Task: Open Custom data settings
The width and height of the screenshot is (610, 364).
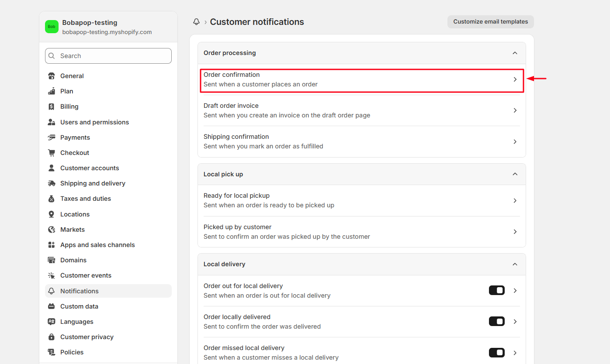Action: (x=108, y=306)
